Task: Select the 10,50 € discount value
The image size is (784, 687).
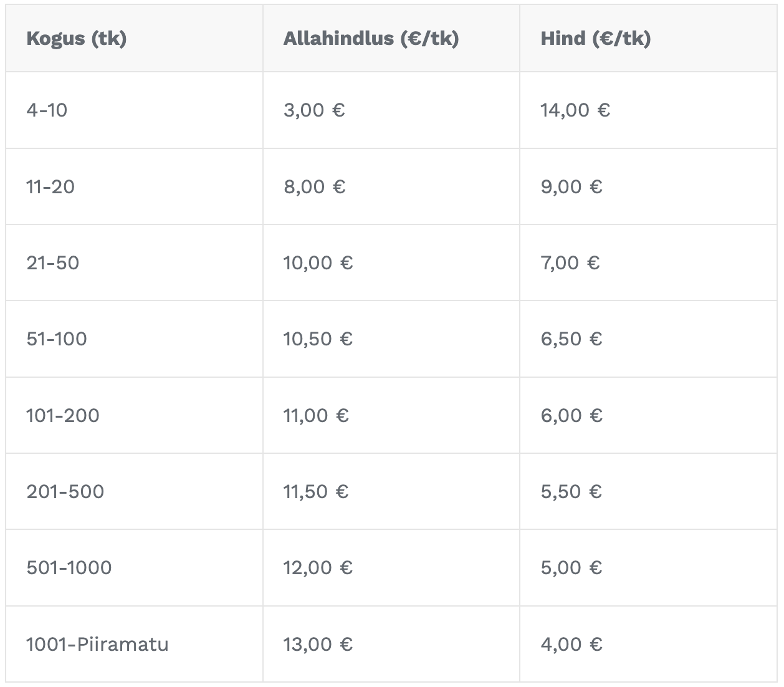Action: tap(318, 339)
